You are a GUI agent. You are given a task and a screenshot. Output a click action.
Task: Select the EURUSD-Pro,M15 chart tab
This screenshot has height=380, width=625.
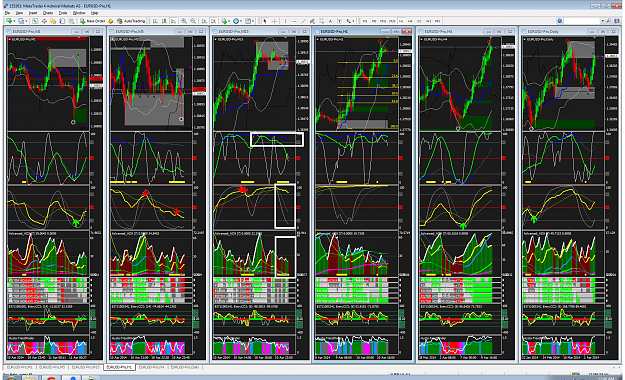coord(86,367)
